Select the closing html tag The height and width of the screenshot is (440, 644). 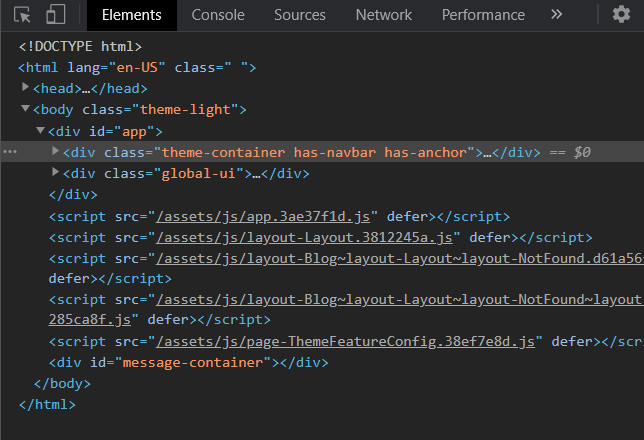tap(47, 405)
